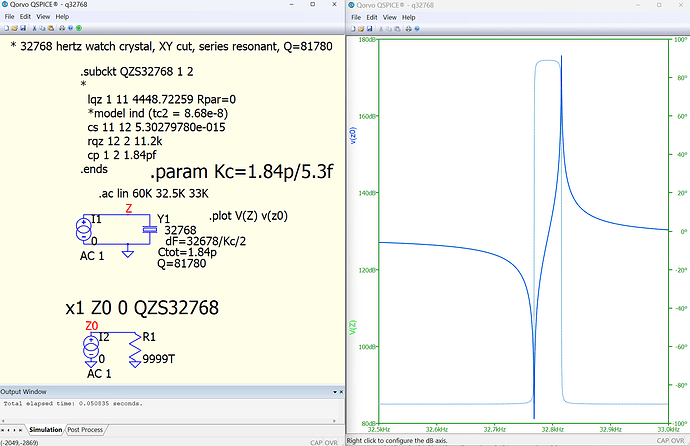
Task: Select the .plot V(Z) v(z0) directive
Action: (249, 216)
